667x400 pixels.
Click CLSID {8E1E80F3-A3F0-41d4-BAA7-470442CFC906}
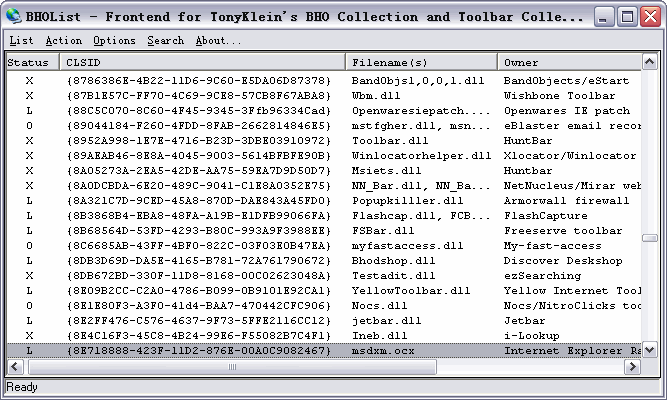tap(199, 306)
